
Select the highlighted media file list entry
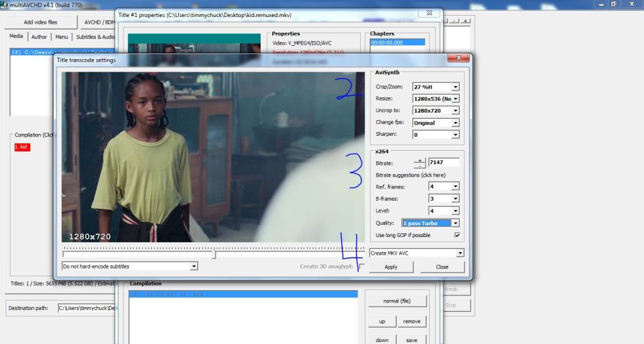(62, 52)
